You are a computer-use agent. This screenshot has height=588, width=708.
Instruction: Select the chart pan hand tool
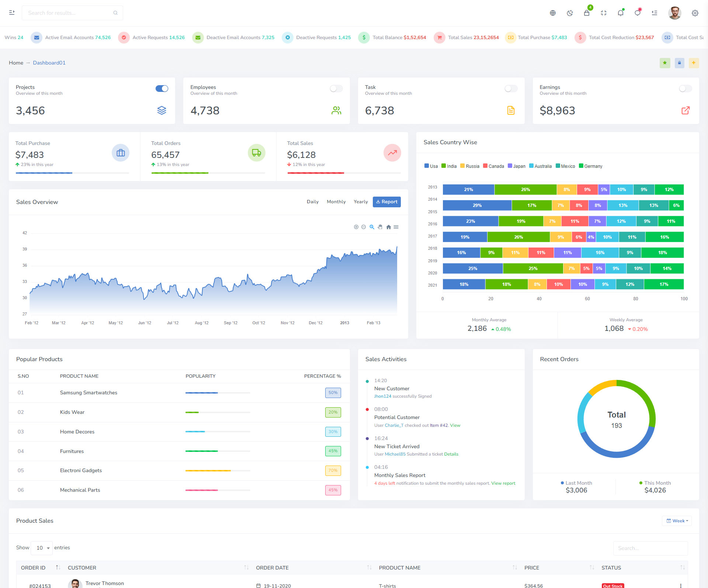380,227
